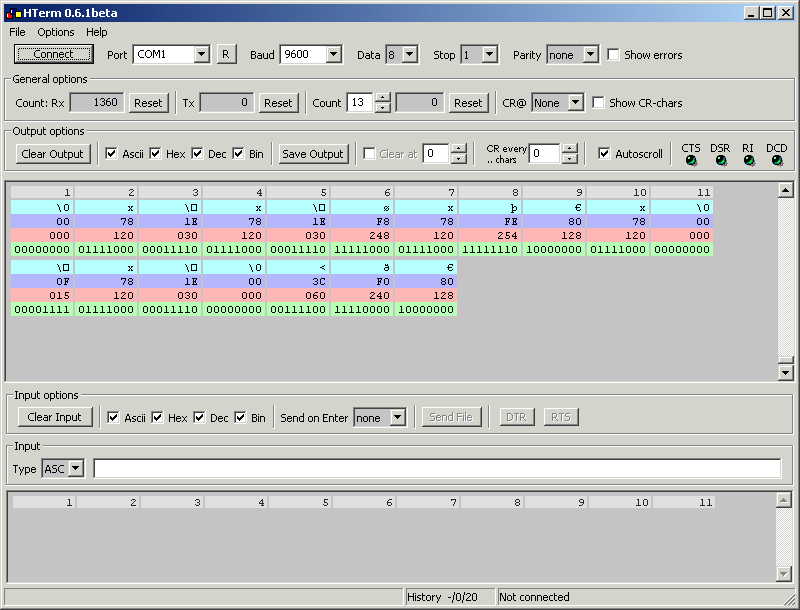
Task: Decrease CR every chars spinner
Action: [569, 158]
